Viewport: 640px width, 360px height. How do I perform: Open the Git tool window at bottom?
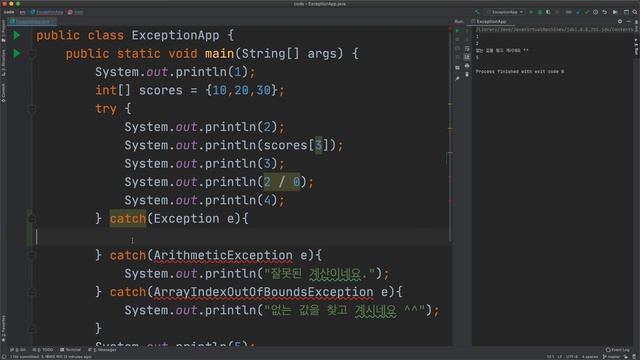pyautogui.click(x=18, y=350)
